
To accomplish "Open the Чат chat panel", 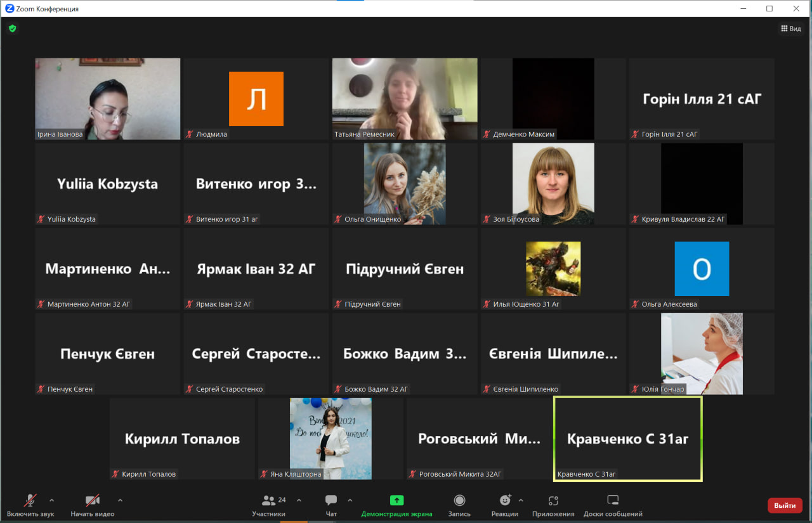I will [x=331, y=505].
